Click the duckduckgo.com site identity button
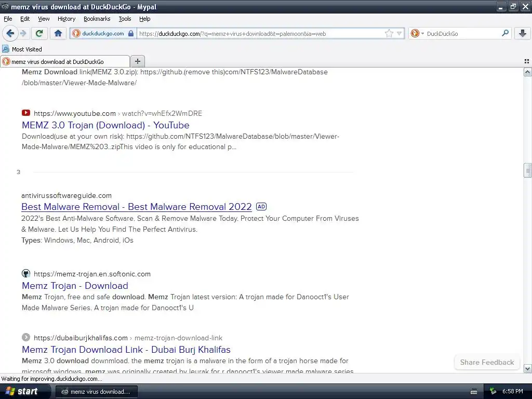 [x=103, y=33]
